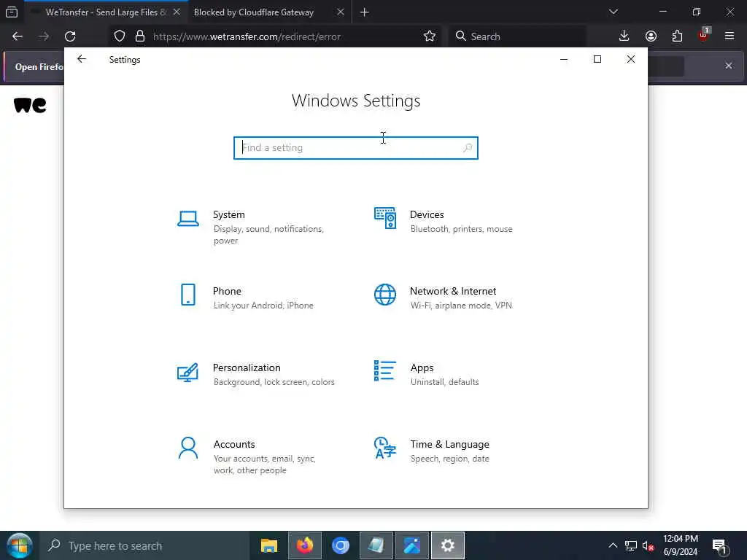Click the Firefox Search box
This screenshot has height=560, width=747.
(517, 36)
